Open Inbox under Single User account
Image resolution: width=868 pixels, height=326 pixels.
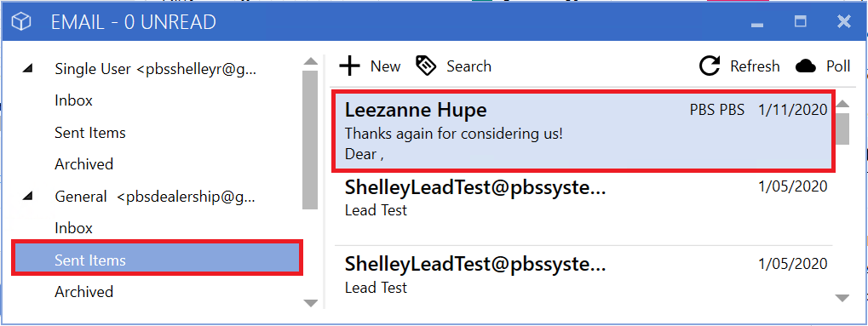73,100
